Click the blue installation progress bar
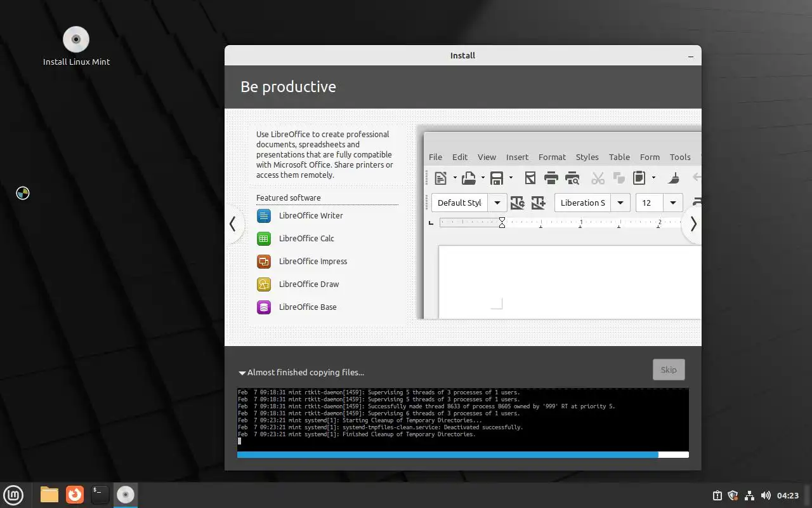Screen dimensions: 812x508 point(463,455)
